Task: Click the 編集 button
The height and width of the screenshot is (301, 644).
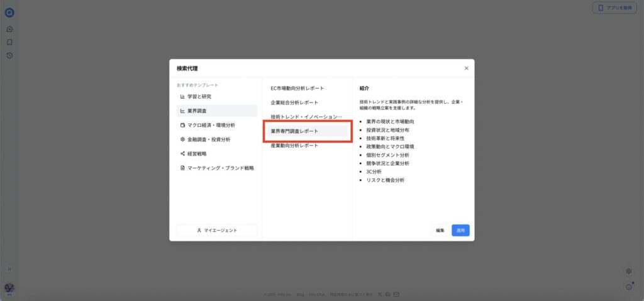Action: (x=440, y=231)
